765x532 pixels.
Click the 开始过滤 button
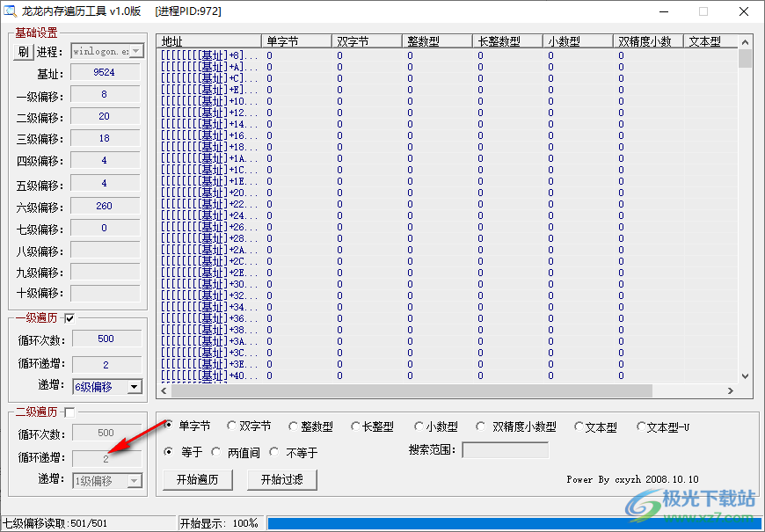coord(281,479)
